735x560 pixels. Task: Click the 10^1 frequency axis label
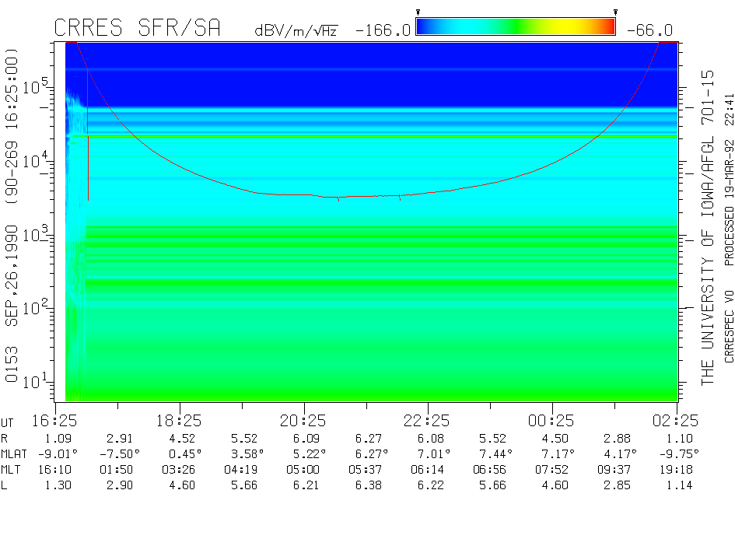(35, 381)
